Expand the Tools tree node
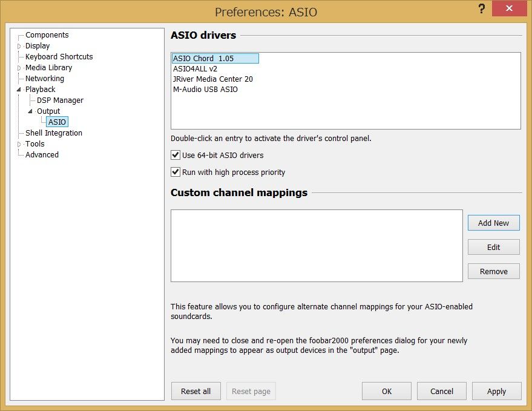Screen dimensions: 532x411 [x=19, y=144]
